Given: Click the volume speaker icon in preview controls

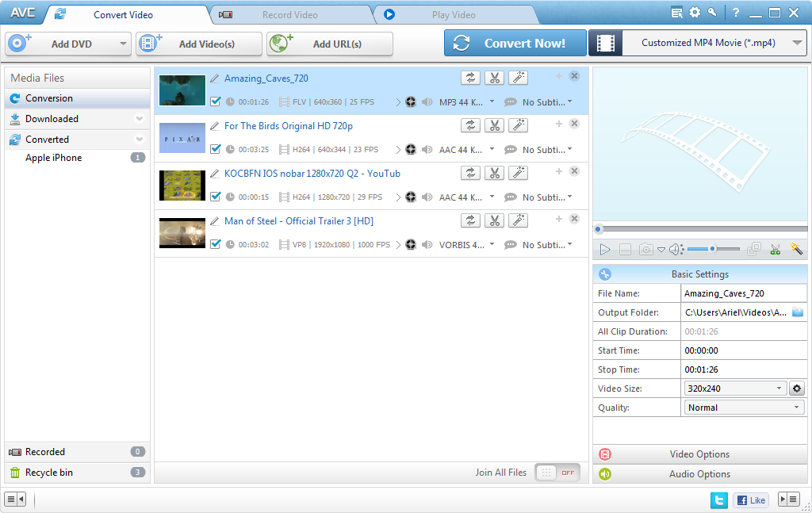Looking at the screenshot, I should (676, 250).
